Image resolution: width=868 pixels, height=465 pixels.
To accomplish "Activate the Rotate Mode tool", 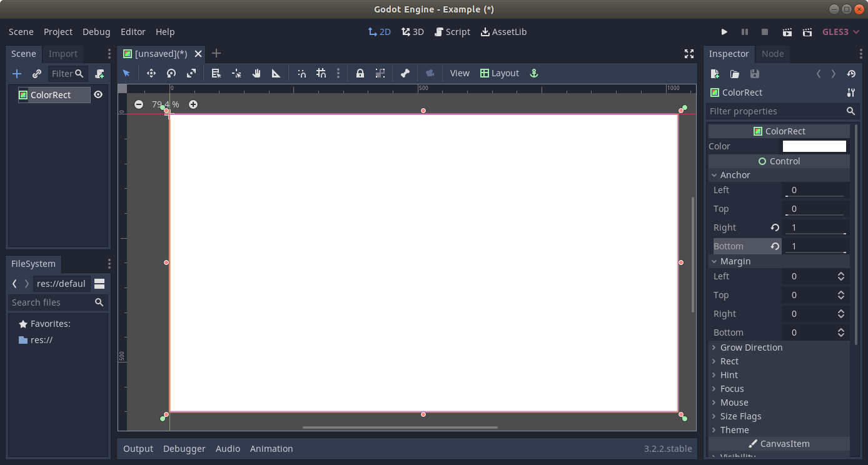I will click(171, 73).
